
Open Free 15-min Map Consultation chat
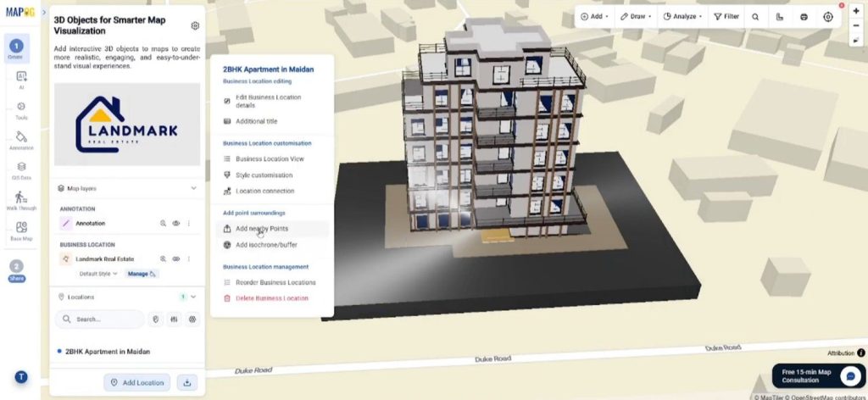coord(820,376)
